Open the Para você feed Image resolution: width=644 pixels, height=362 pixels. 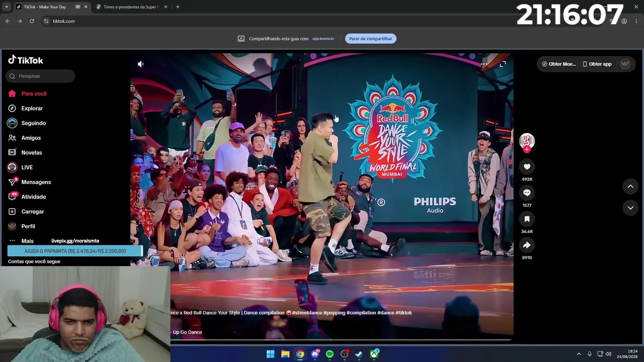pos(28,94)
